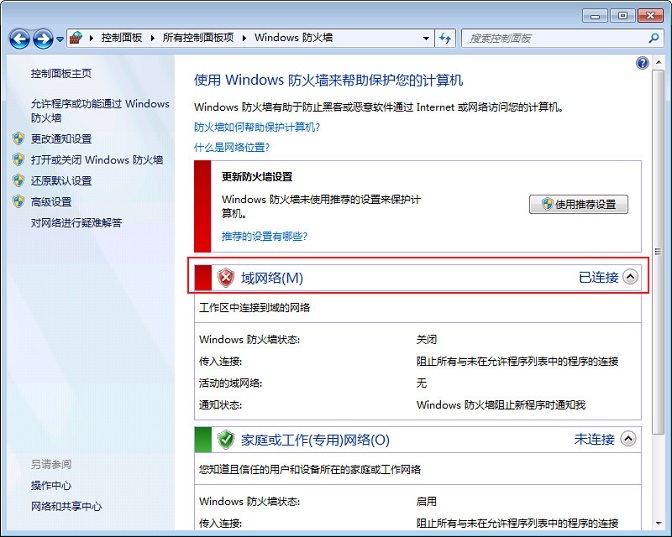
Task: Click the 域网络(M) section heading
Action: [x=272, y=278]
